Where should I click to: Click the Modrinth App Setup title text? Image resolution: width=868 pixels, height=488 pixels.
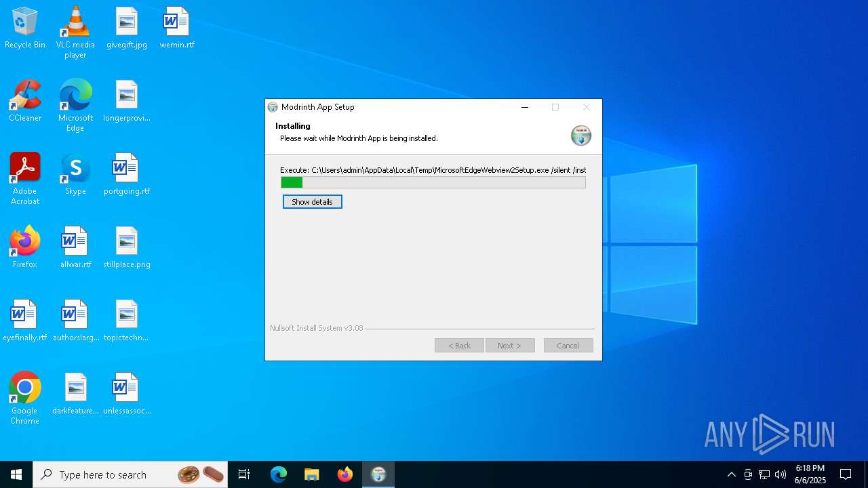click(318, 107)
